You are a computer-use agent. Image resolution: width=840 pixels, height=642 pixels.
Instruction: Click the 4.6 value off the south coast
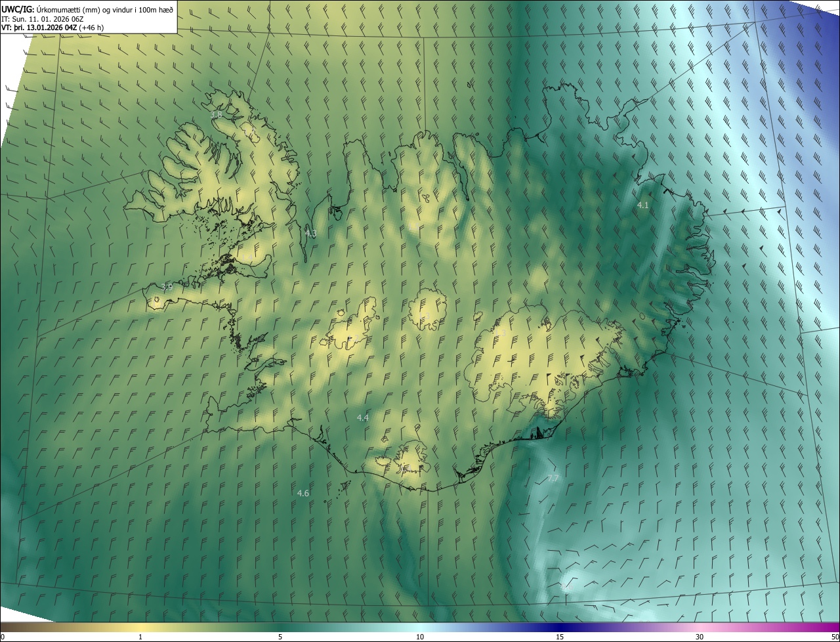click(x=303, y=493)
